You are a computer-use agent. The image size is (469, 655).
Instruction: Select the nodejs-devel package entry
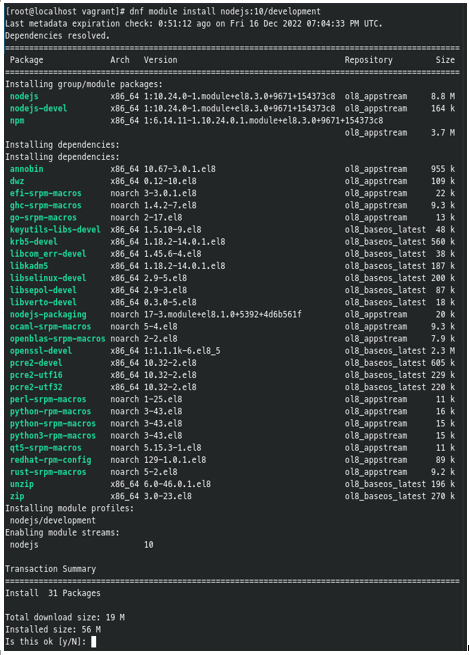[38, 109]
